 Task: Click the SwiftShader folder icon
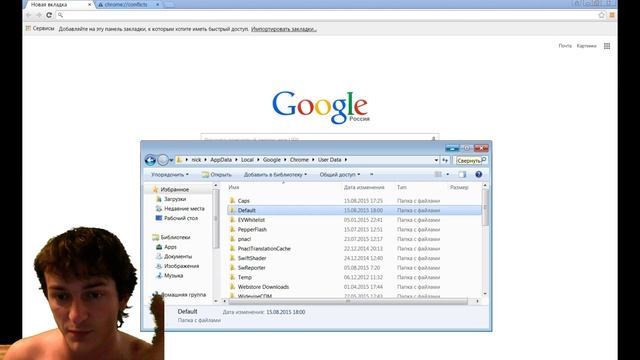click(232, 258)
